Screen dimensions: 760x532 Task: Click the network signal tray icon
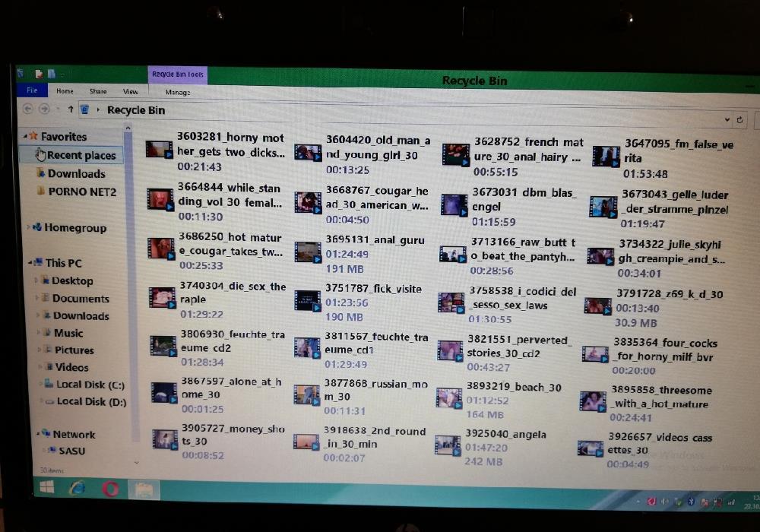(731, 502)
